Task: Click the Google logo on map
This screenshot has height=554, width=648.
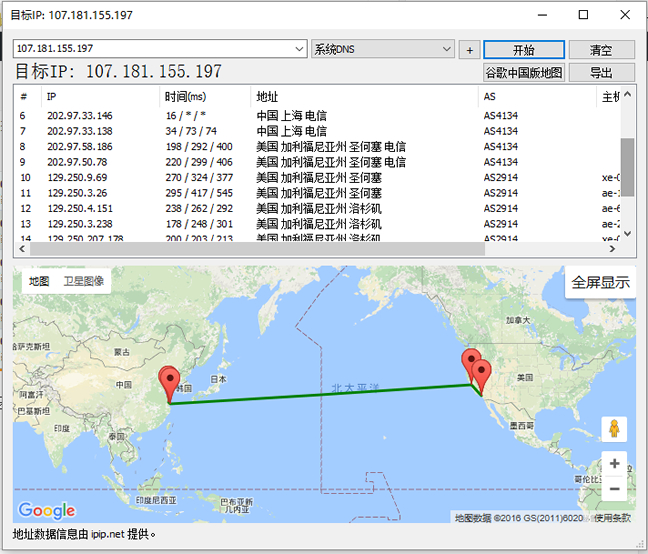Action: (x=46, y=510)
